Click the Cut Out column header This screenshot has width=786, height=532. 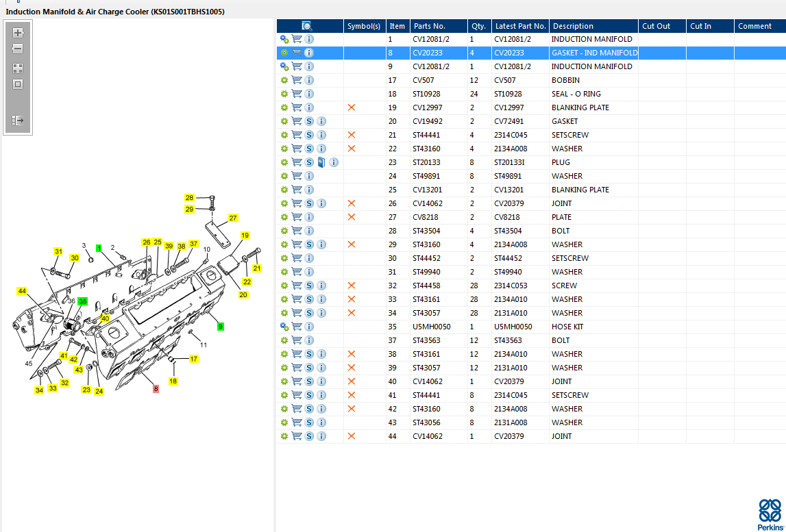662,26
